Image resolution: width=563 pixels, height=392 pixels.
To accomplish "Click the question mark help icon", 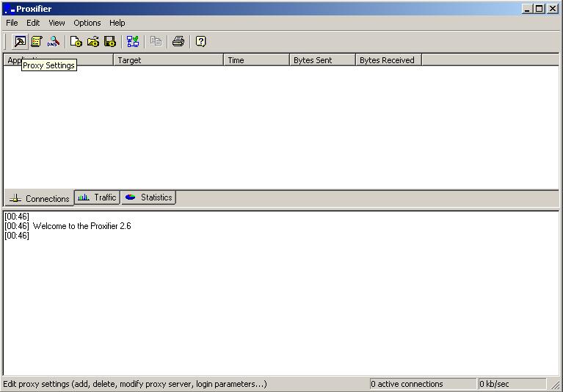I will click(200, 42).
